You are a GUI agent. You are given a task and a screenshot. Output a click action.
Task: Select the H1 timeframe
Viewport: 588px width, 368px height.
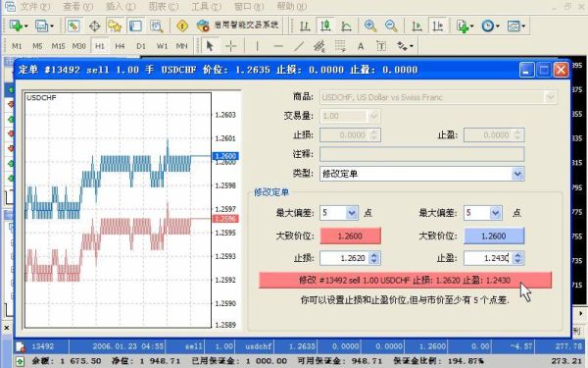click(x=100, y=46)
